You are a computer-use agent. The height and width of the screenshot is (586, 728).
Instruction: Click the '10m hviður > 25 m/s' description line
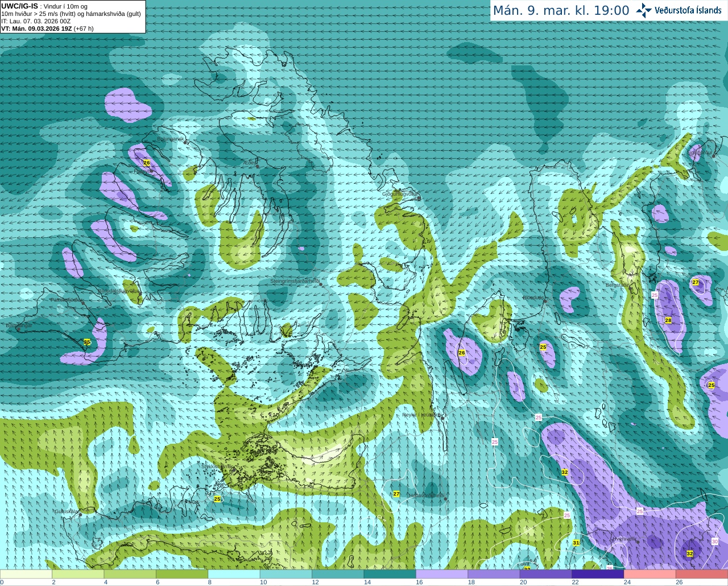(x=71, y=14)
